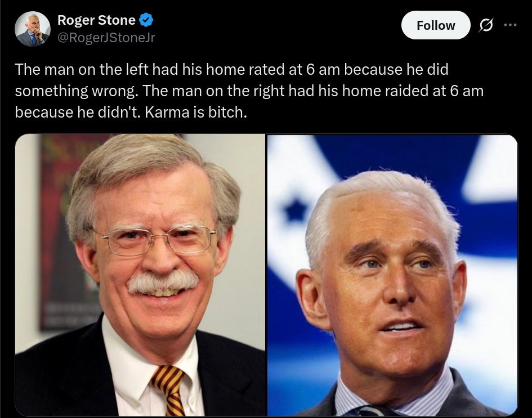This screenshot has width=532, height=418.
Task: Follow the @RogerJStoneJr account
Action: click(436, 25)
